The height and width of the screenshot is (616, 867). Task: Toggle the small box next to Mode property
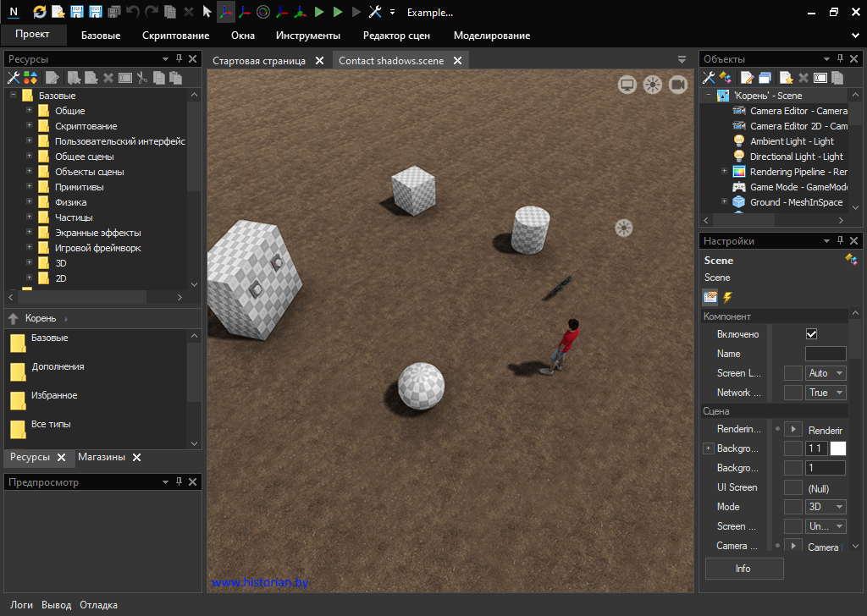coord(792,507)
